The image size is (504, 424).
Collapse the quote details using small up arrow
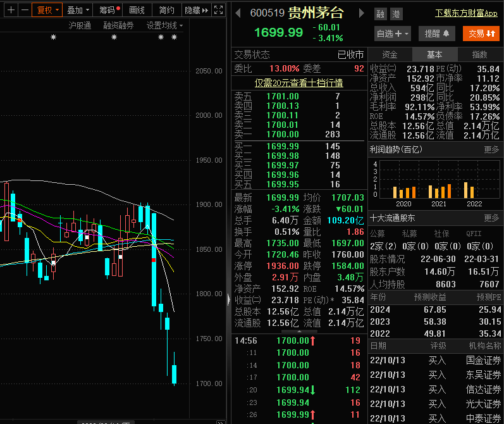299,331
